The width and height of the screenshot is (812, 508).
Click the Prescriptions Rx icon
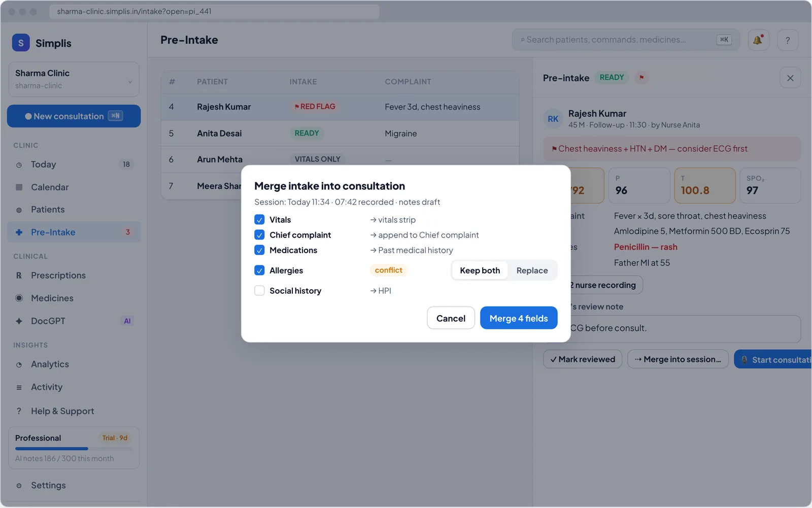coord(19,276)
